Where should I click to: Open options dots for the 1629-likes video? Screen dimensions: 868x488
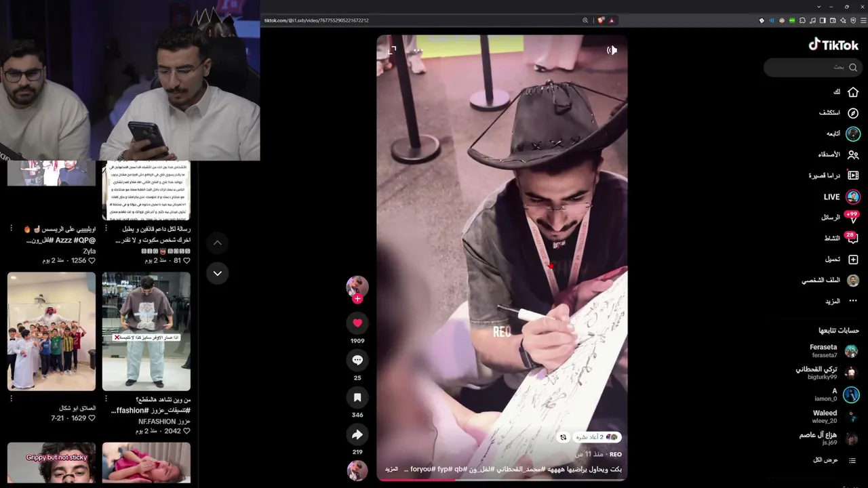(x=12, y=399)
